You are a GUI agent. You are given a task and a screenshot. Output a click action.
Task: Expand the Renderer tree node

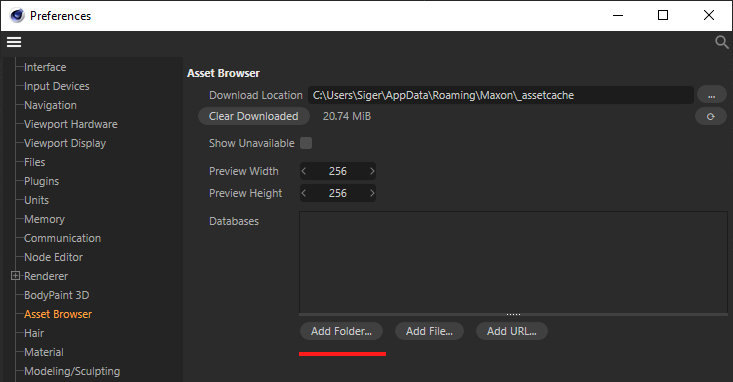[x=15, y=276]
